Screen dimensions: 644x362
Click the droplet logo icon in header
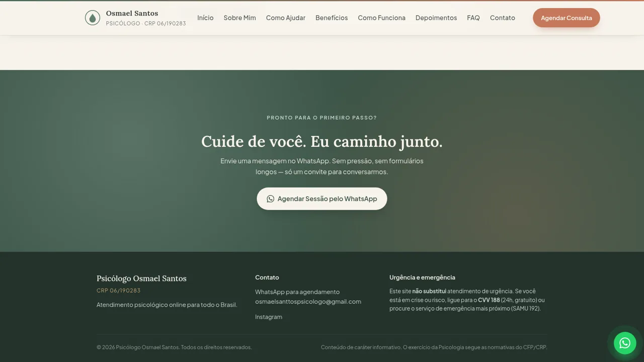[93, 18]
